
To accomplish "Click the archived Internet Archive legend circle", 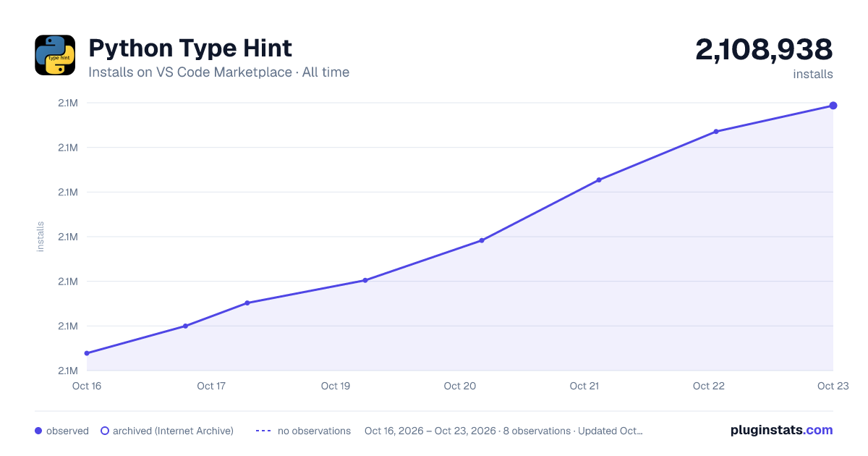I will [x=105, y=431].
